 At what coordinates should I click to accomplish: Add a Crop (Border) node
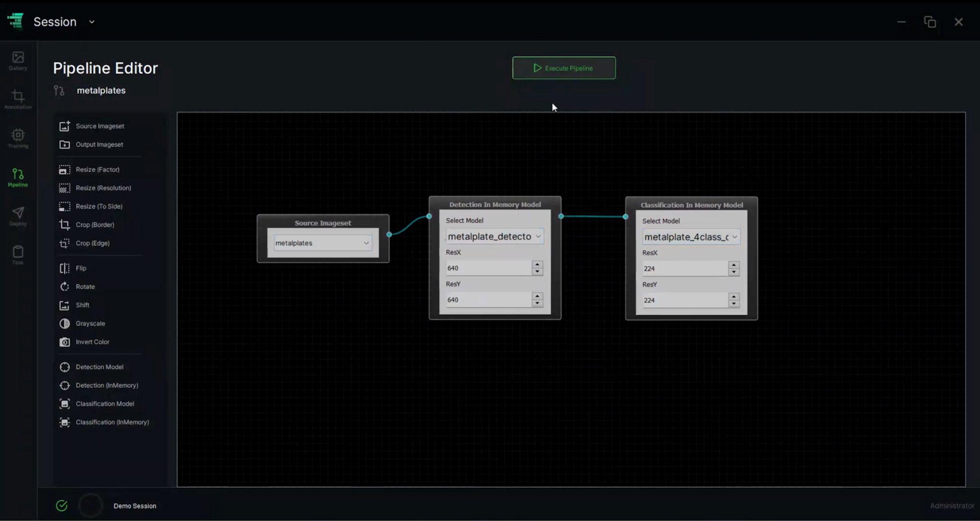point(87,225)
